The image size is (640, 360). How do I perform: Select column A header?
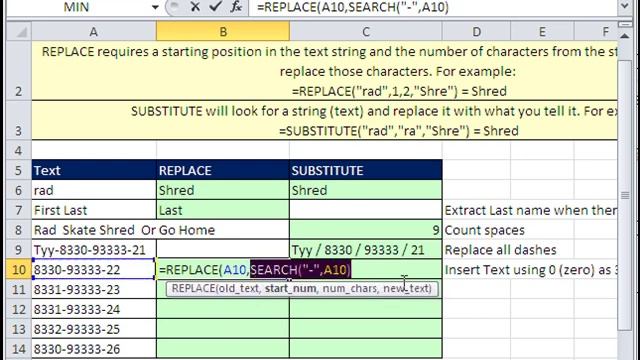pyautogui.click(x=94, y=32)
